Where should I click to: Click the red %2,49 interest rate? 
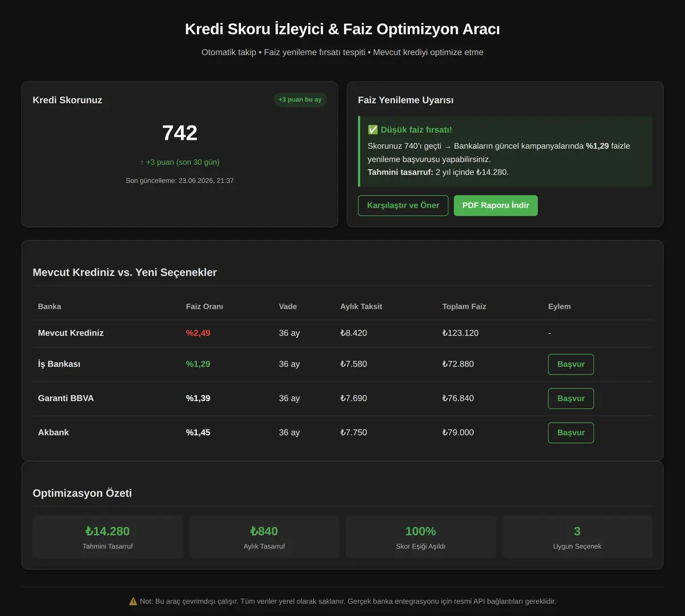click(x=198, y=333)
